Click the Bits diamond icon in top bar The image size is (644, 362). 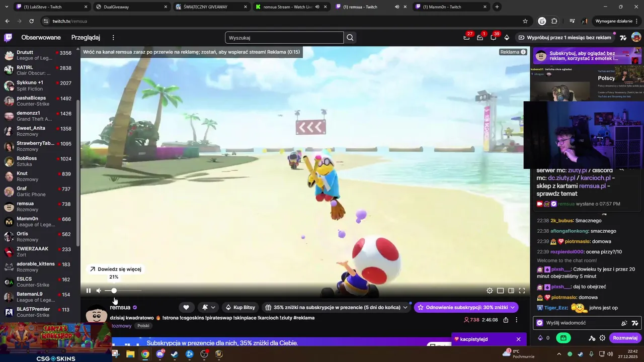click(507, 37)
